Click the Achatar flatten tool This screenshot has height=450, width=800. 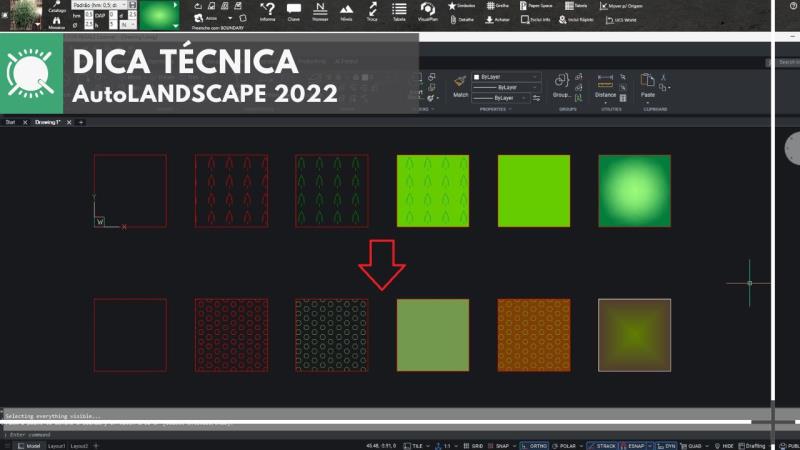pos(497,19)
